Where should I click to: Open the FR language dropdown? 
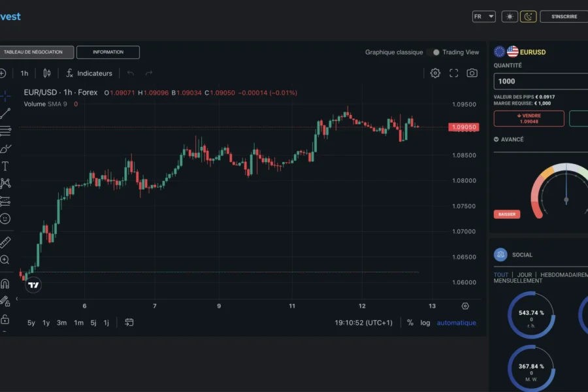point(483,16)
